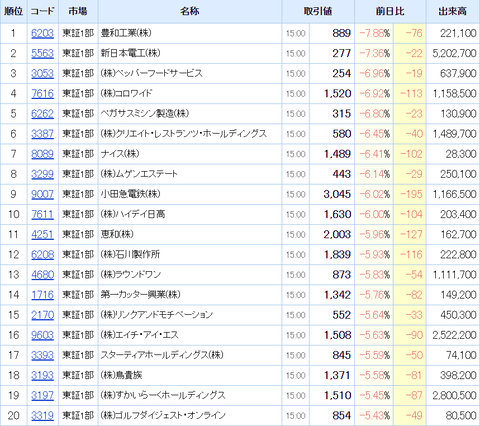Screen dimensions: 480x426
Task: Select stock code 6208 link
Action: [x=42, y=255]
